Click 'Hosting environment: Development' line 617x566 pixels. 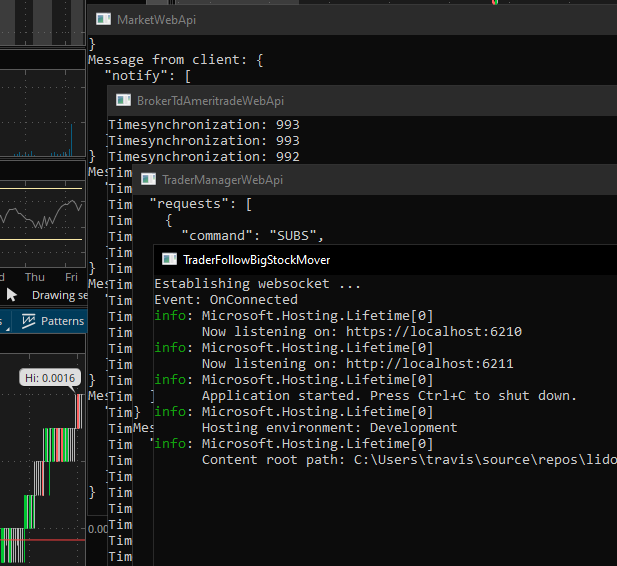(329, 427)
